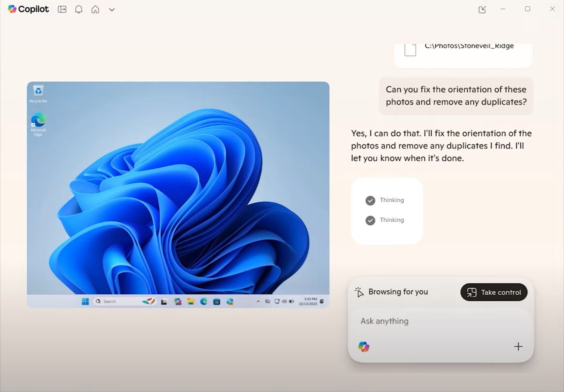
Task: Click the volume tray icon in preview
Action: [x=284, y=301]
